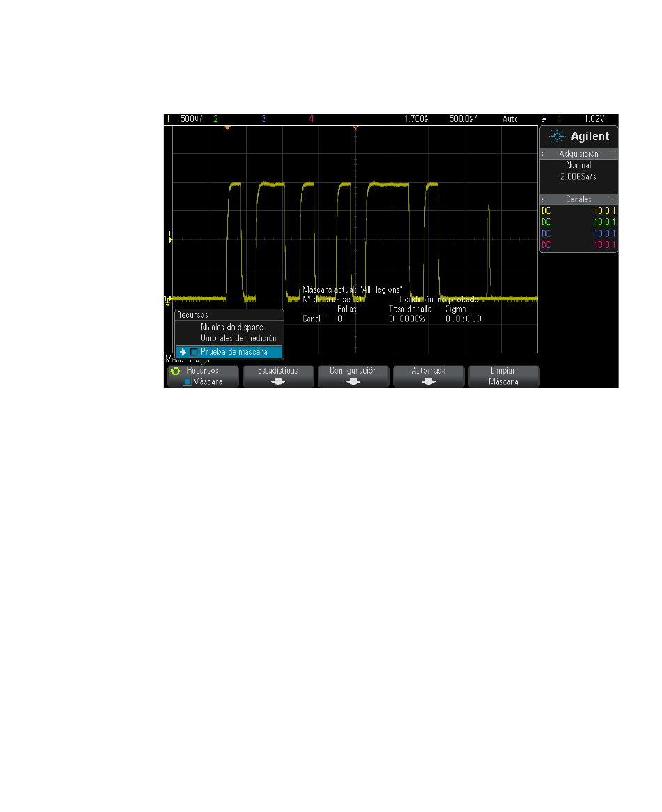Click the green rotate icon on Recursos softkey
Screen dimensions: 662x812
pos(175,371)
